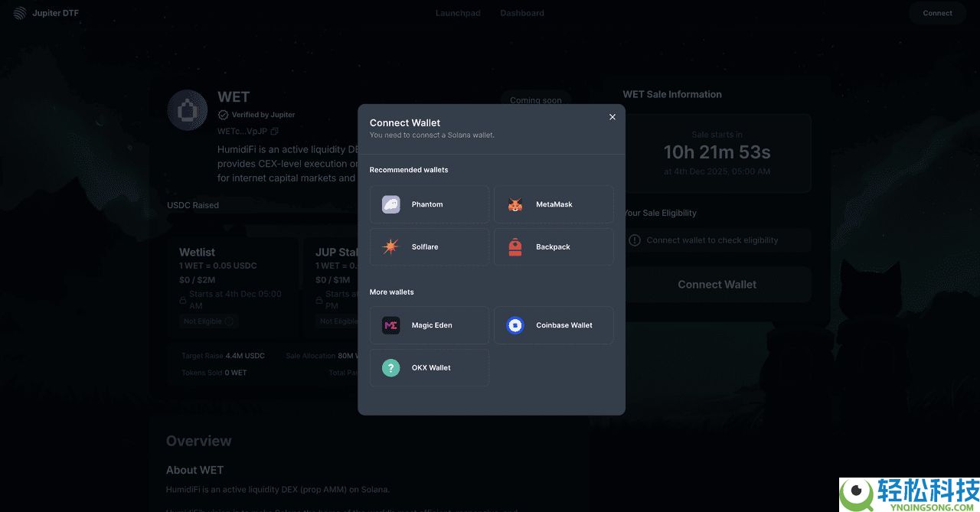980x512 pixels.
Task: Choose the MetaMask fox icon
Action: point(515,204)
